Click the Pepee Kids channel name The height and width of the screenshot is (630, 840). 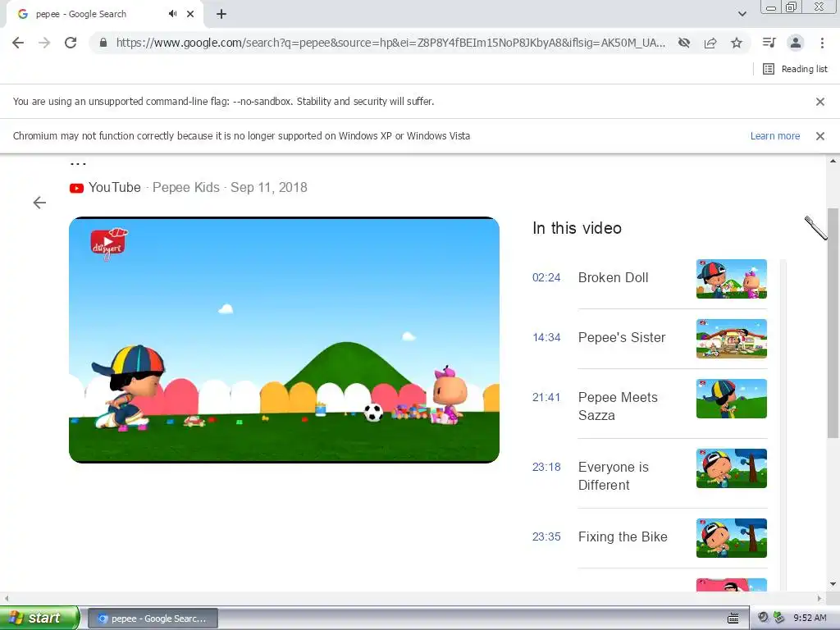[186, 188]
